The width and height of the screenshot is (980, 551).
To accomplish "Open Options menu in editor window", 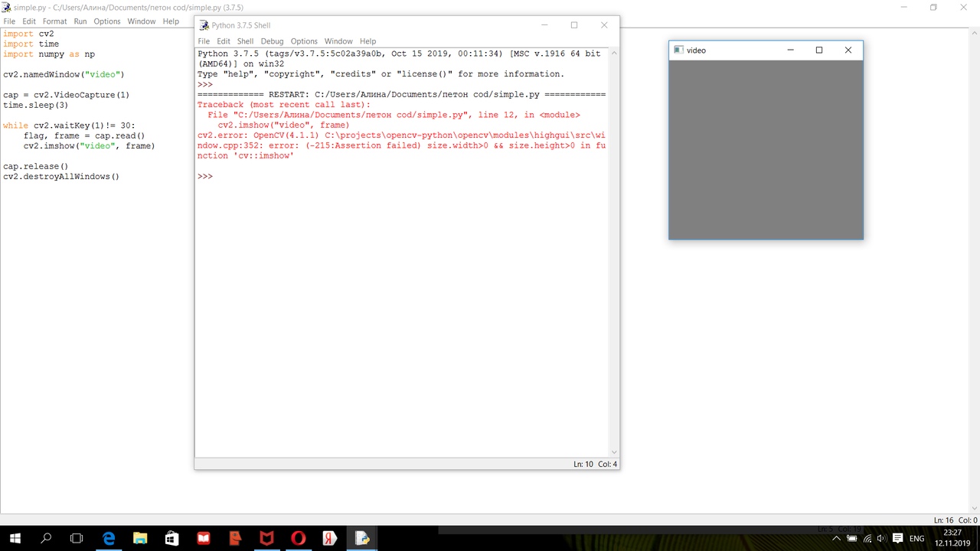I will click(x=107, y=21).
